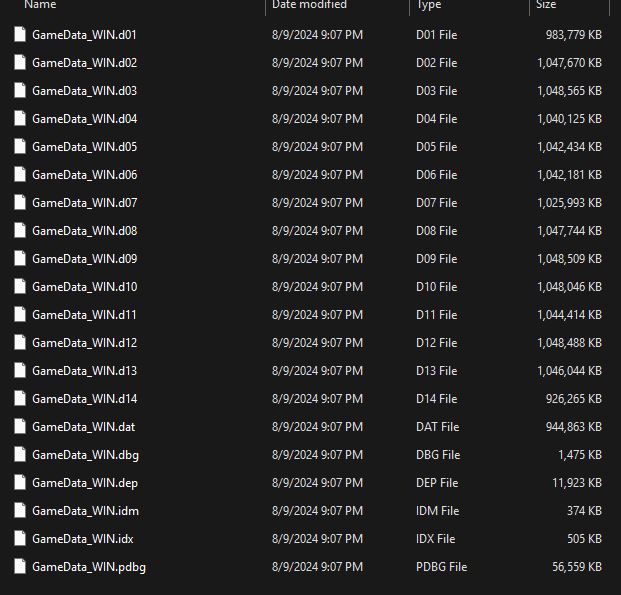This screenshot has height=595, width=621.
Task: Select GameData_WIN.dep by its name
Action: coord(84,483)
